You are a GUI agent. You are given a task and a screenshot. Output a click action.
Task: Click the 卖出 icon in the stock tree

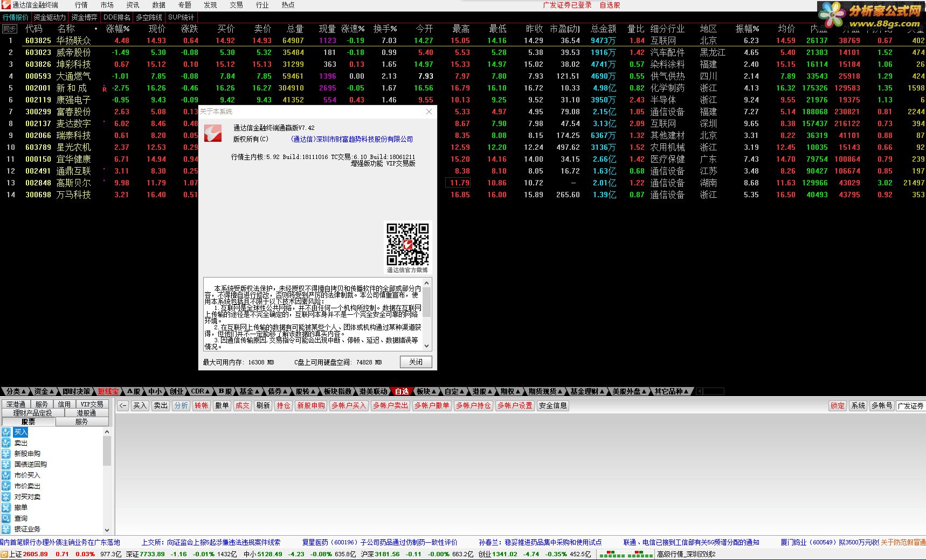6,443
